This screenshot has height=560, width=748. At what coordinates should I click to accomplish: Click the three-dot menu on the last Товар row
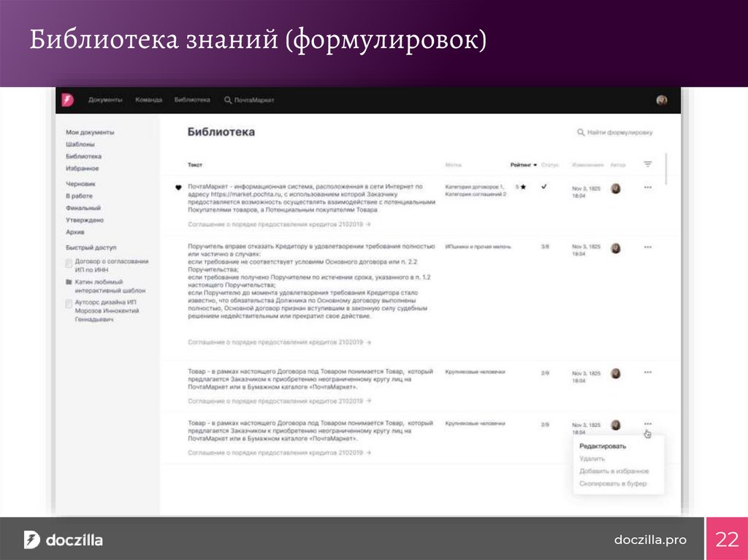[648, 423]
